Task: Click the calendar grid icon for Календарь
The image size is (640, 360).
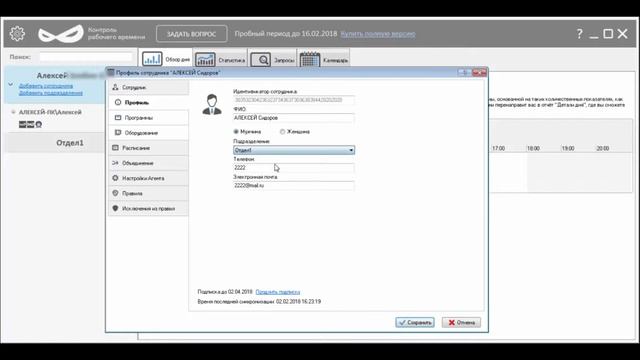Action: [310, 60]
